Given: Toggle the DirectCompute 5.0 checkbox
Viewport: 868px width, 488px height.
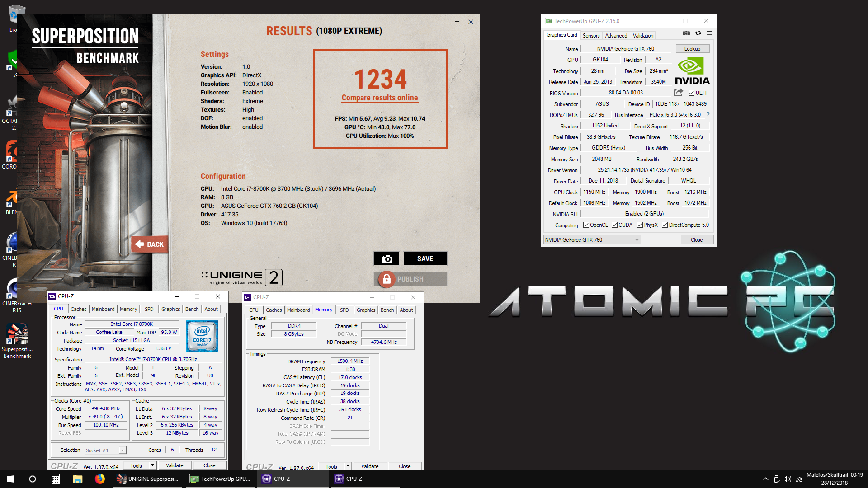Looking at the screenshot, I should tap(665, 225).
